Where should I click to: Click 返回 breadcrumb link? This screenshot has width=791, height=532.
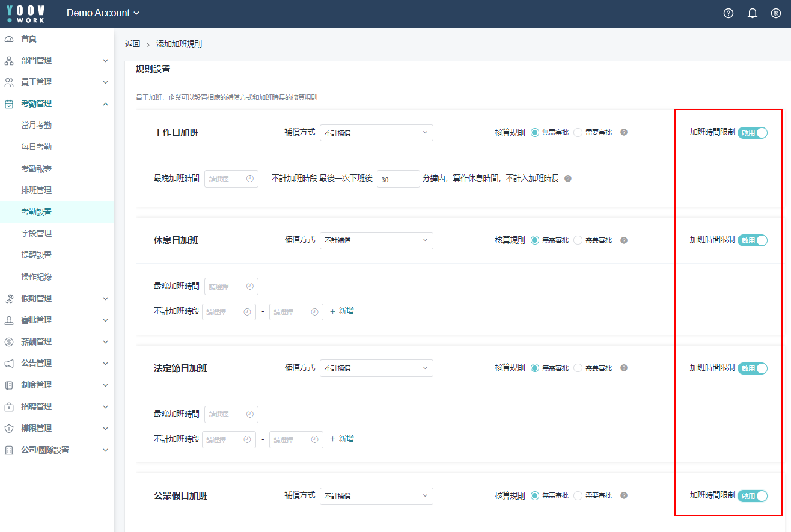(132, 44)
